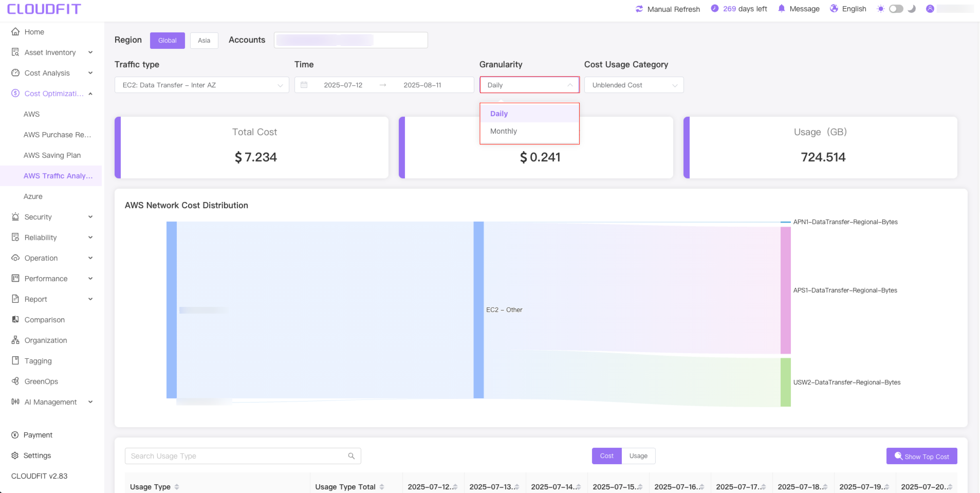Click the AI Management icon
This screenshot has width=980, height=493.
(15, 401)
